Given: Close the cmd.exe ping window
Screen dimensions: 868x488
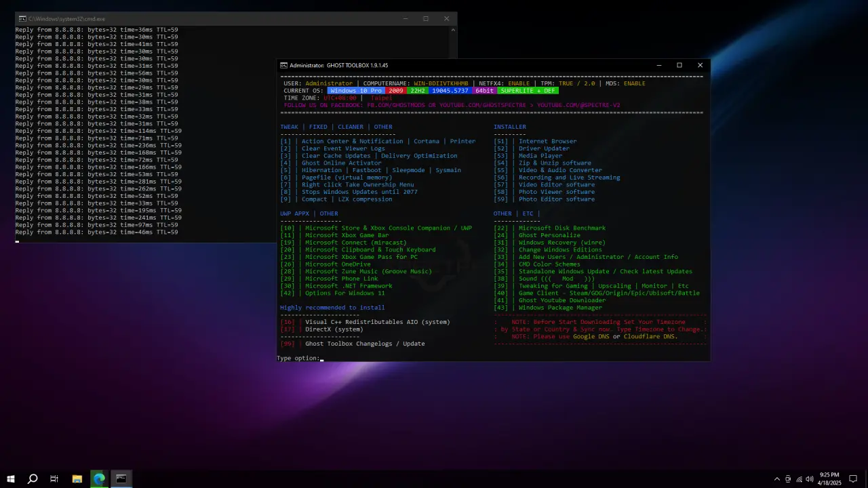Looking at the screenshot, I should coord(447,19).
